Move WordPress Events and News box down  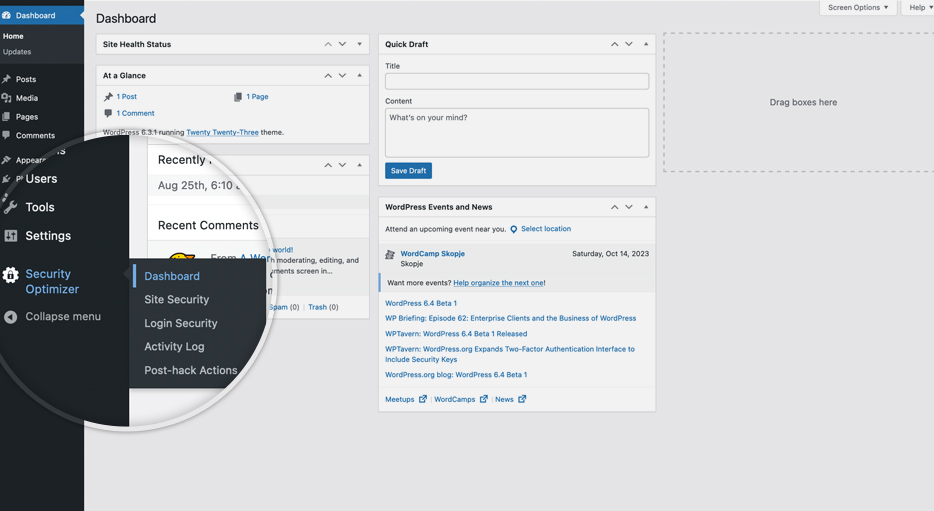(x=629, y=207)
